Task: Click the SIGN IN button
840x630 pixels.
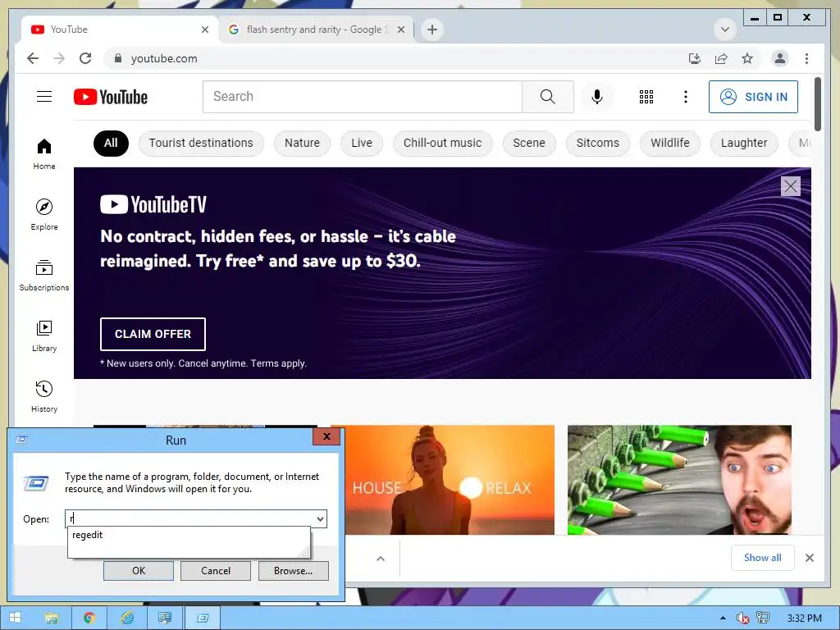Action: (x=753, y=97)
